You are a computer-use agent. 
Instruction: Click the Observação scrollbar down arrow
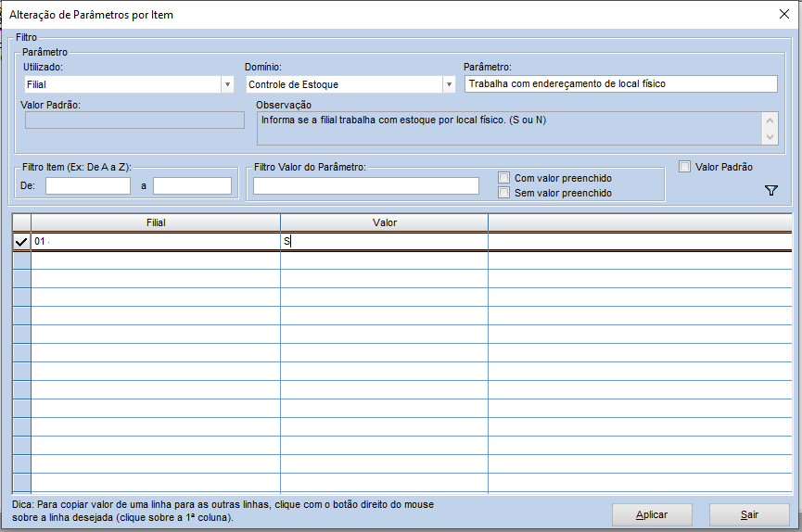tap(770, 136)
